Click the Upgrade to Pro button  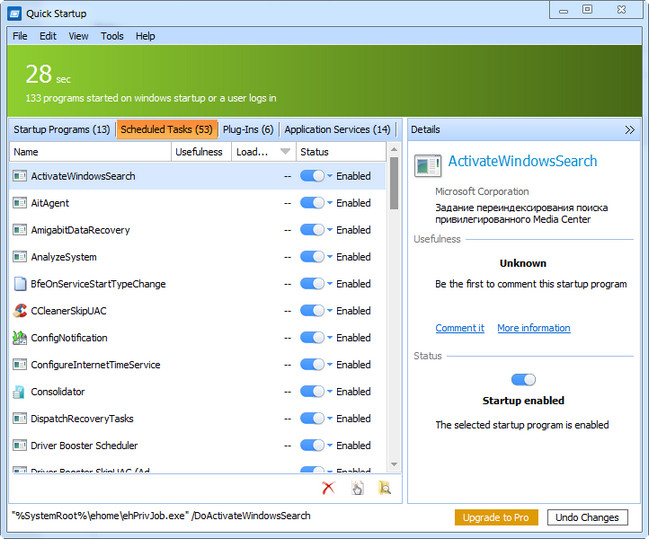click(496, 517)
